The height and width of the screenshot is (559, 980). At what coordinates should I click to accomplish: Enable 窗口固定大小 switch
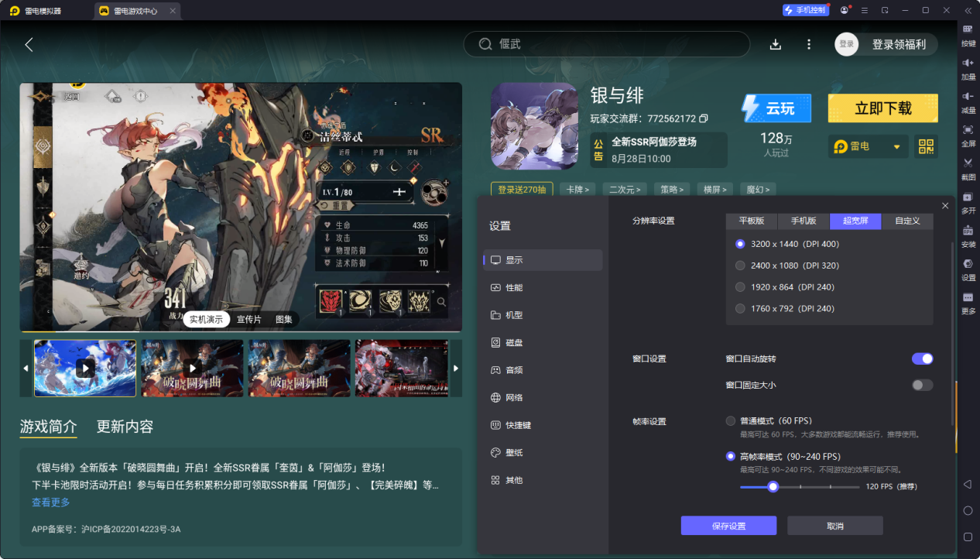pyautogui.click(x=922, y=385)
